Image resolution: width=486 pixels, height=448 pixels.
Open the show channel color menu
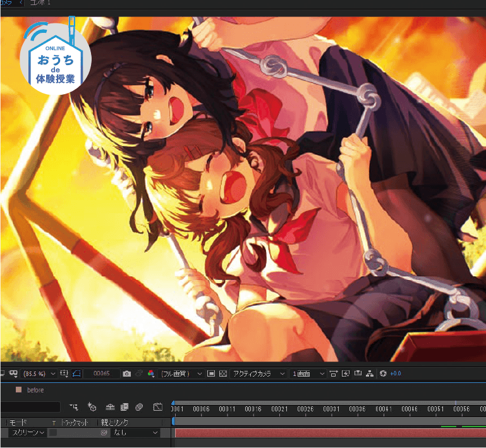click(x=151, y=373)
